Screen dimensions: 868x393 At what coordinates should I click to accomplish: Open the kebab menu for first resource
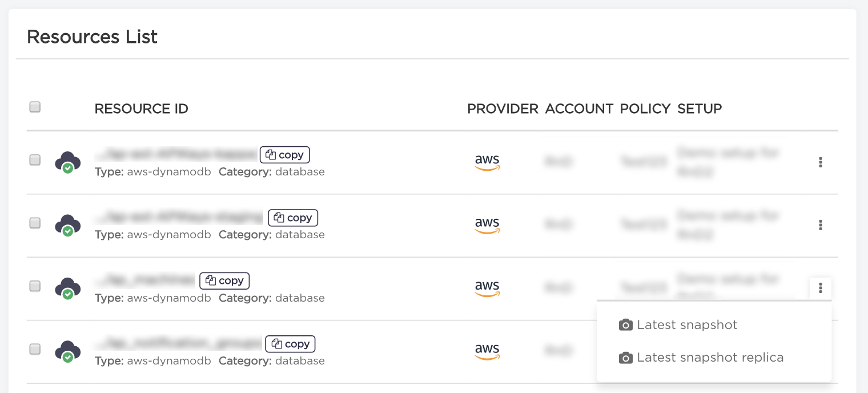coord(820,162)
